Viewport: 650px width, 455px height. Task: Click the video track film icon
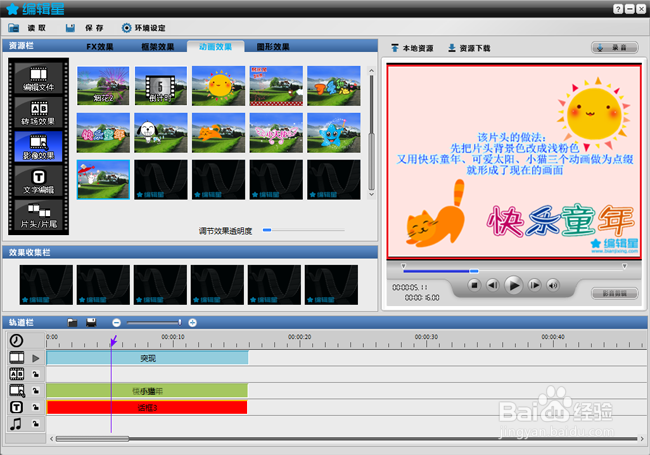tap(17, 357)
